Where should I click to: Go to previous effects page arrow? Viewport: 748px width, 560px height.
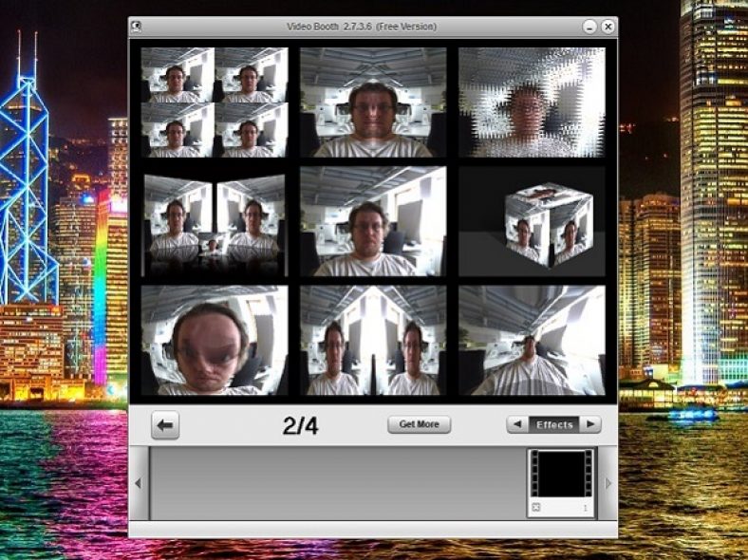click(517, 424)
